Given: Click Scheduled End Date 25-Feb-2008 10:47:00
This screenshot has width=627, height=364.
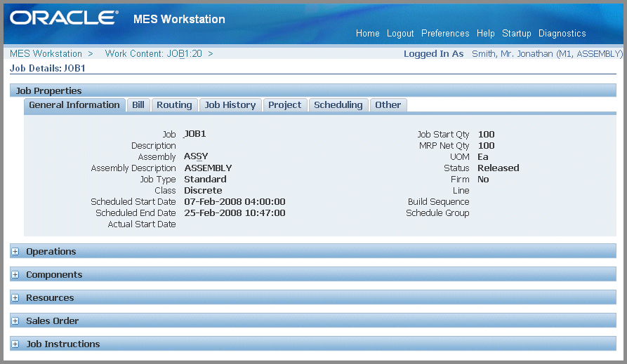Looking at the screenshot, I should coord(235,213).
